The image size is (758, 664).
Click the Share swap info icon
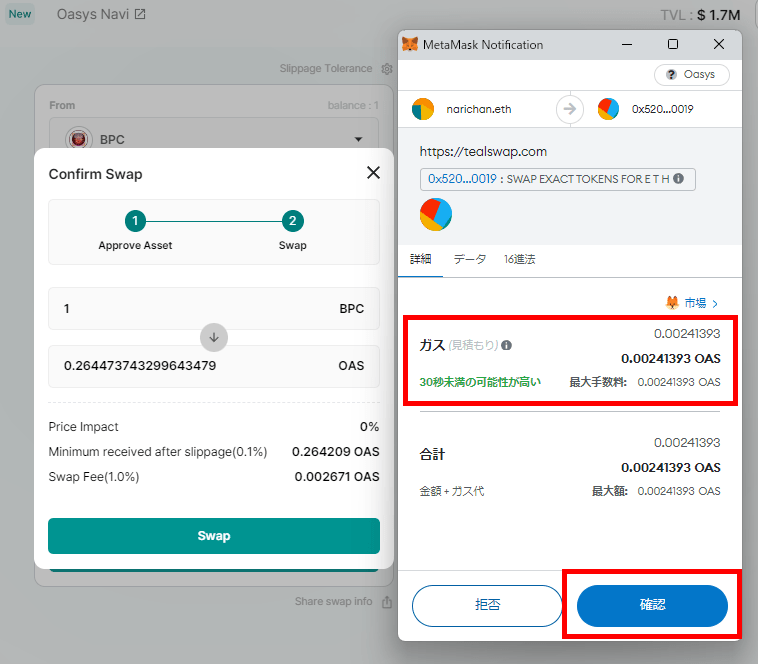387,602
